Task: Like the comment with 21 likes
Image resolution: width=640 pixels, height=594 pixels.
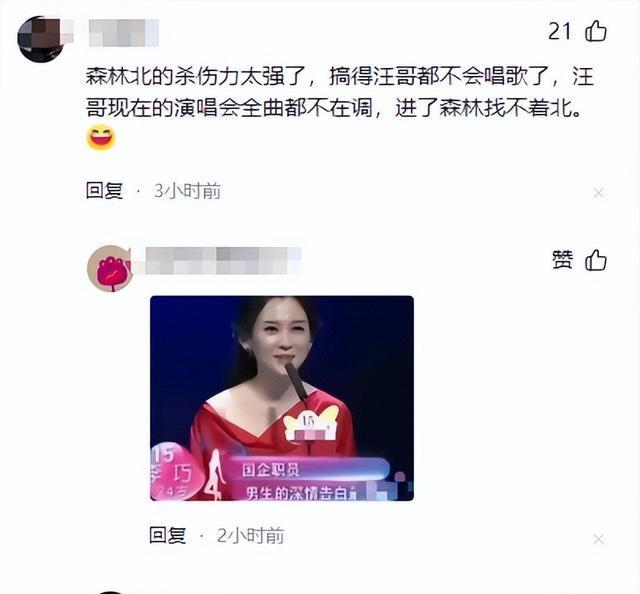Action: [596, 31]
